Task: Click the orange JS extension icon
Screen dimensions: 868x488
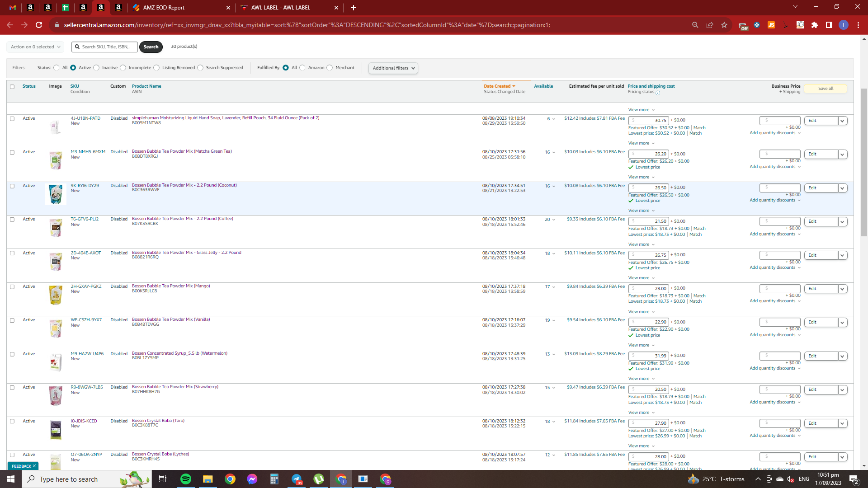Action: [771, 25]
